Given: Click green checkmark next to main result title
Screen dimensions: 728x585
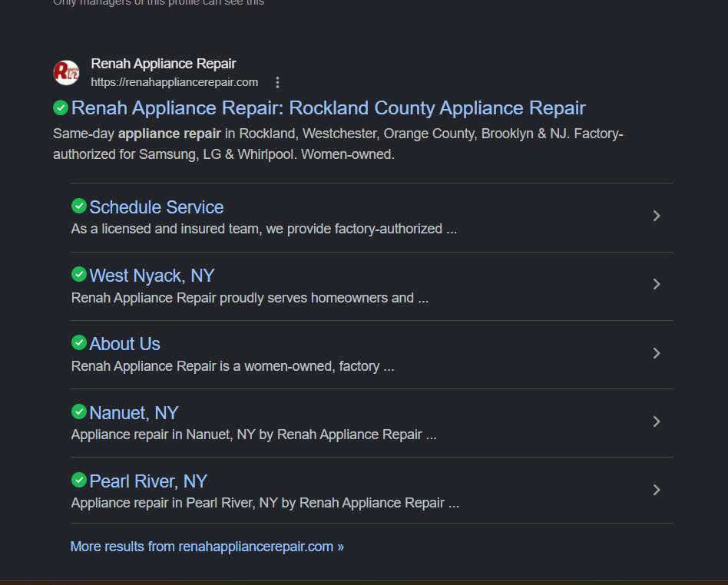Looking at the screenshot, I should [61, 107].
